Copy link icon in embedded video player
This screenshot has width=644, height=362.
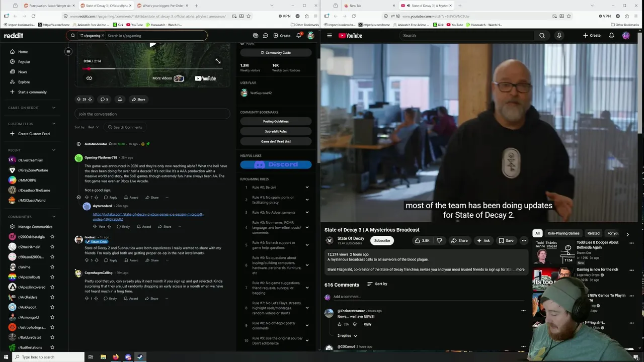(x=89, y=78)
